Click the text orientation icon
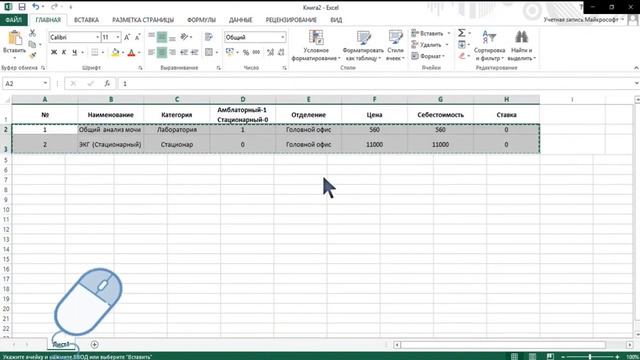This screenshot has height=360, width=640. point(184,37)
